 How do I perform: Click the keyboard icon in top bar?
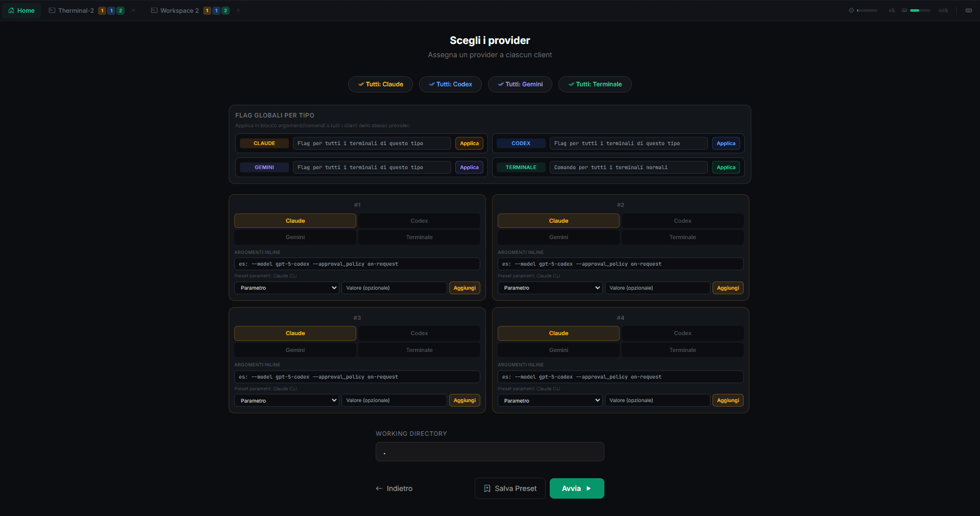968,11
